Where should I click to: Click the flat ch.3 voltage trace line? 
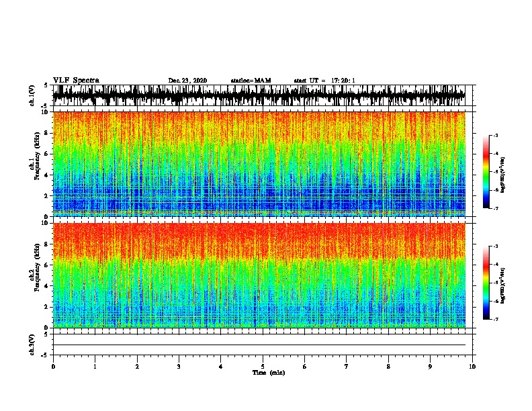[259, 345]
